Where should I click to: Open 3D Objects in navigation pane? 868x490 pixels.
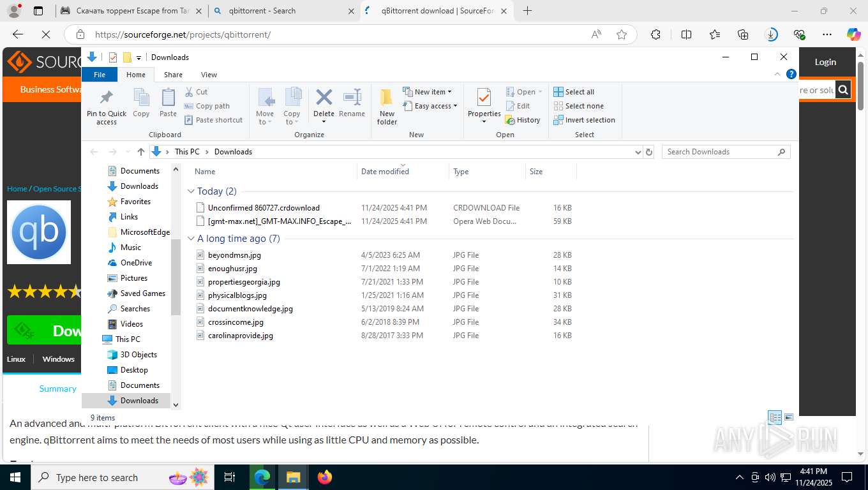[138, 355]
